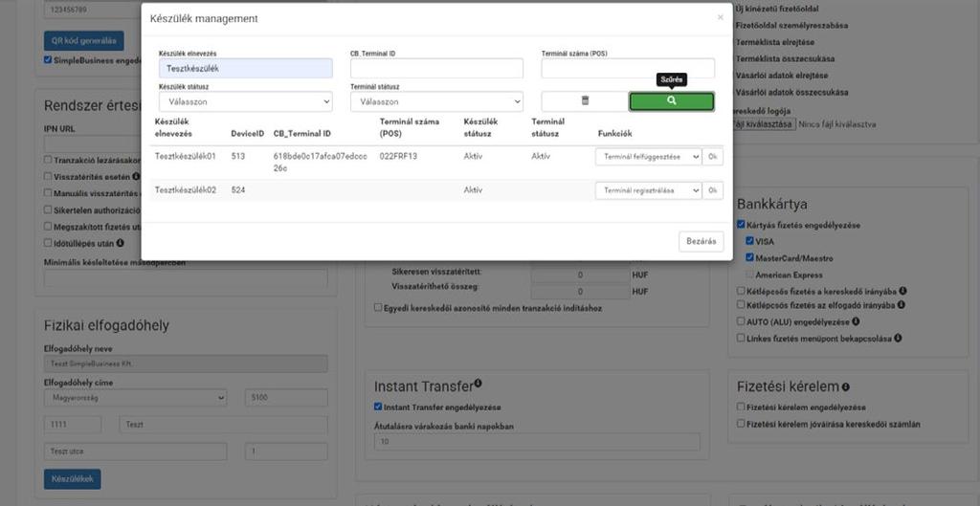Click terminal number 022FRF13
This screenshot has width=980, height=506.
[398, 156]
